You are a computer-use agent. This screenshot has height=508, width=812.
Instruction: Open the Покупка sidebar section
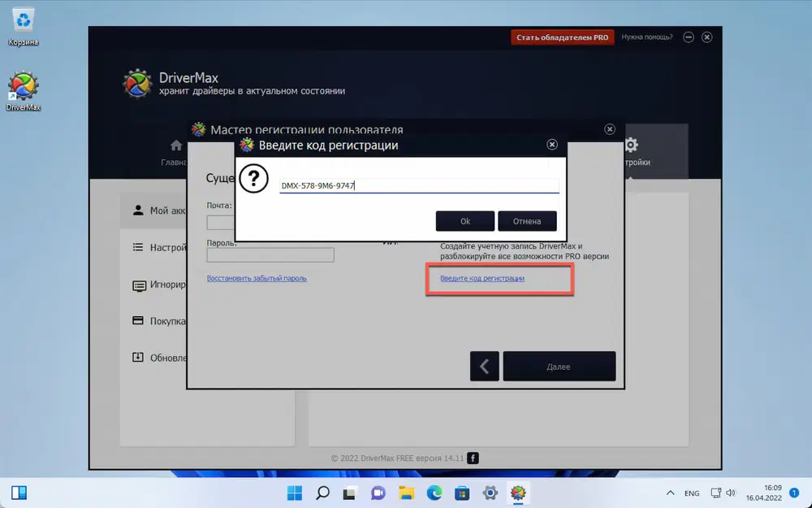[x=162, y=320]
